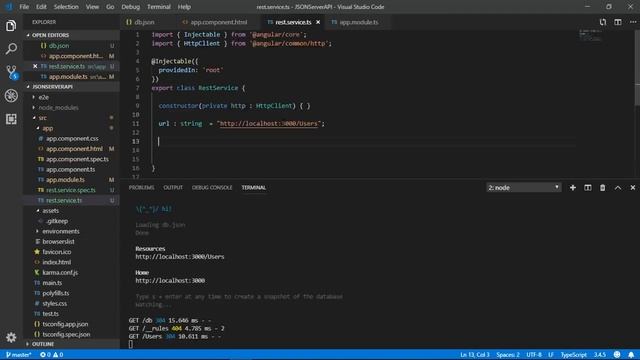Split the terminal panel
The image size is (640, 360).
coord(587,187)
